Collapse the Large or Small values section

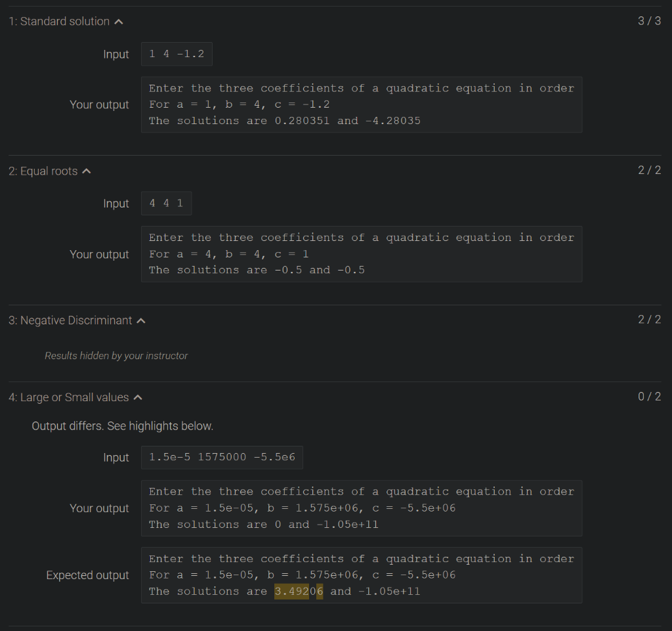pyautogui.click(x=137, y=397)
